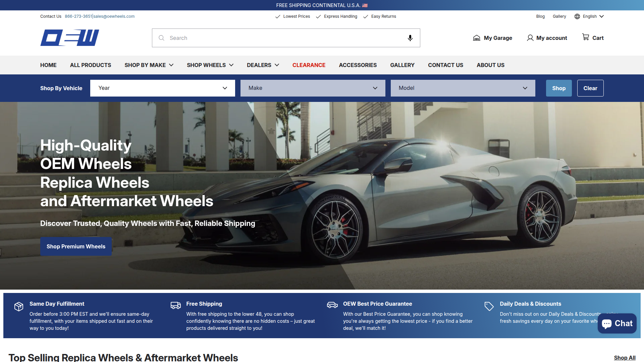Click Shop Premium Wheels button
644x362 pixels.
pos(76,247)
